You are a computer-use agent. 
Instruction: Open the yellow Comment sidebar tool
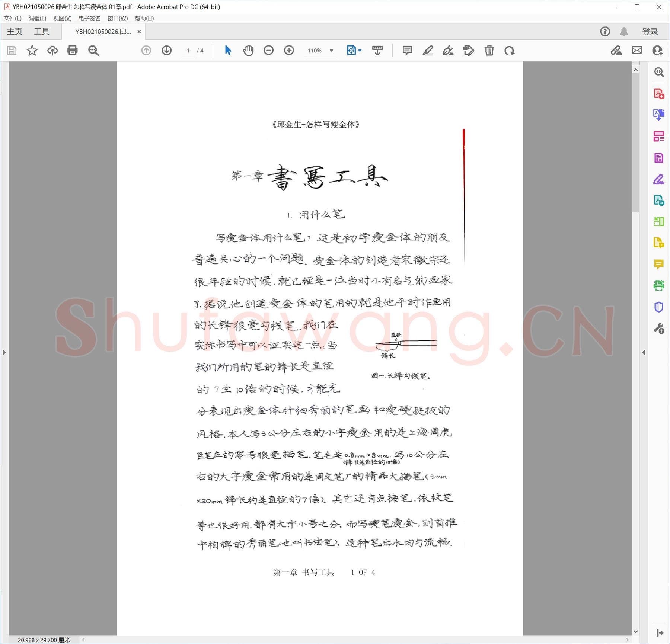point(659,265)
